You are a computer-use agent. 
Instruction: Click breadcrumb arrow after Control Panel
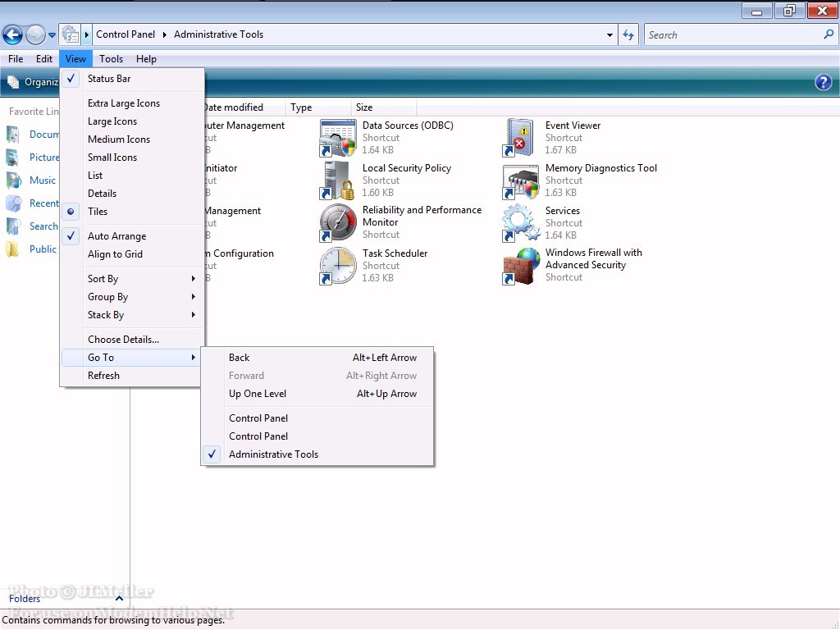(164, 34)
